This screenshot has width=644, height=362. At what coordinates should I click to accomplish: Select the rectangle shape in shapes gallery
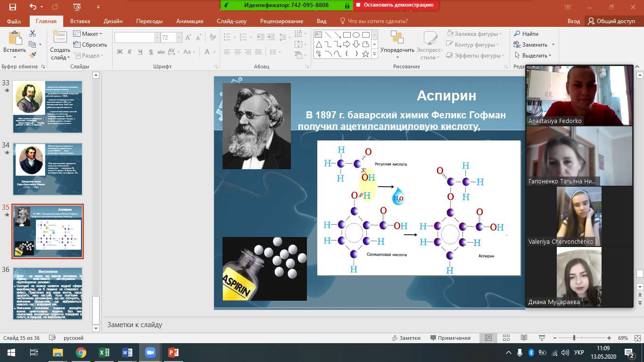[x=347, y=35]
